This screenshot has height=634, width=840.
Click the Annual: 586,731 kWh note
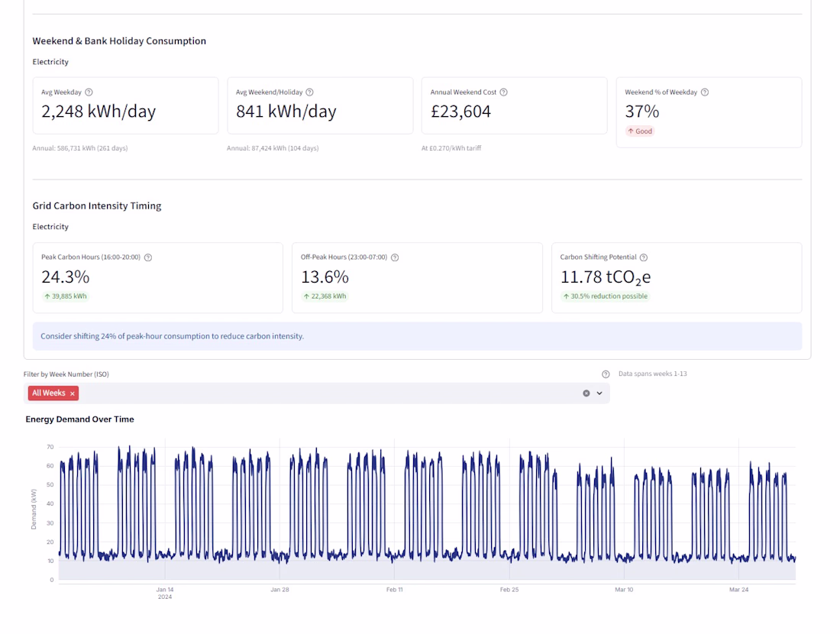[80, 148]
